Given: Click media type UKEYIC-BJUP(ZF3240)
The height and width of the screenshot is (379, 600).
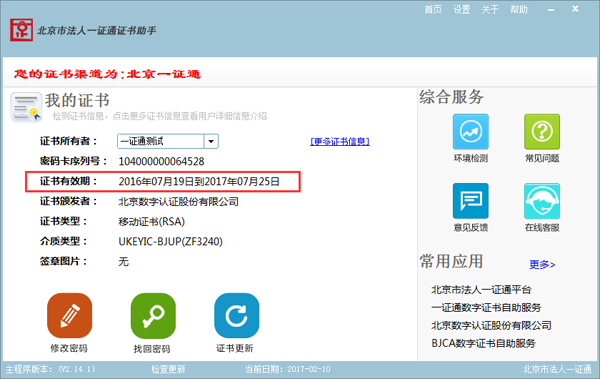Looking at the screenshot, I should click(171, 242).
